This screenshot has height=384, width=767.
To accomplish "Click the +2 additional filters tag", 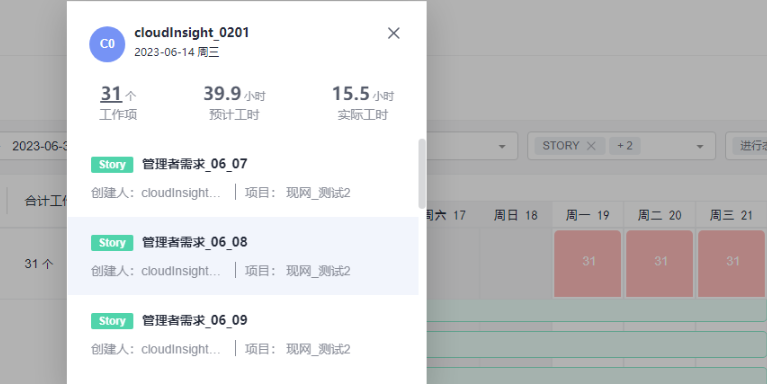I will click(x=625, y=146).
